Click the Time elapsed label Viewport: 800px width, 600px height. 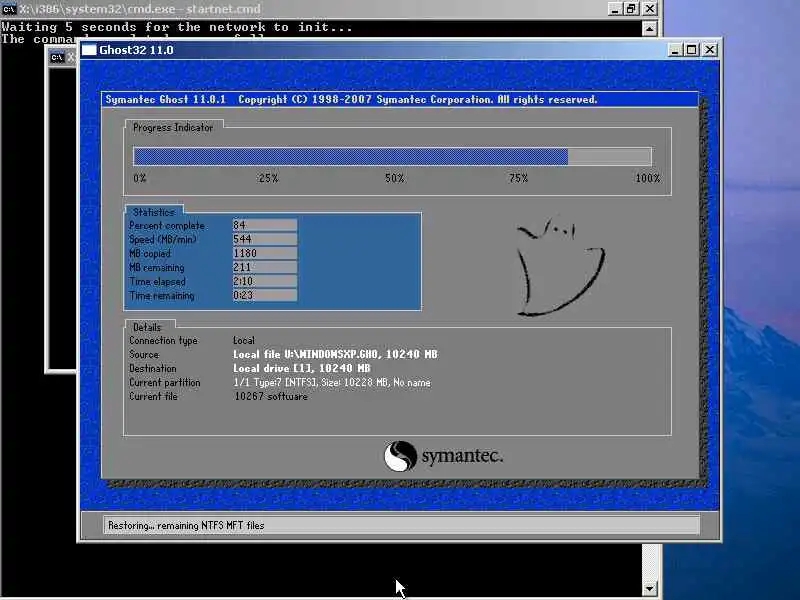click(x=158, y=282)
